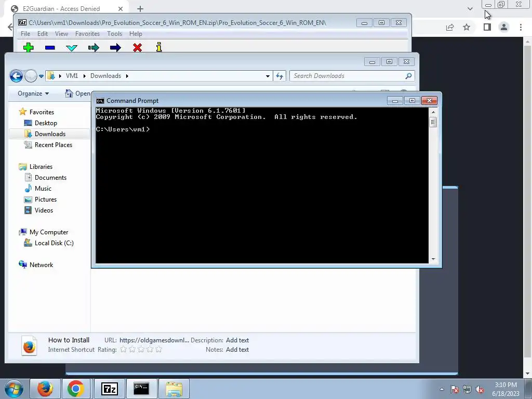Click the Action Center flag tray icon
This screenshot has height=399, width=532.
[x=455, y=389]
